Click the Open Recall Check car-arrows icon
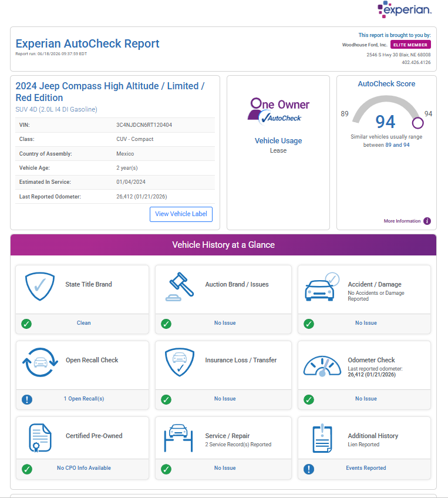The image size is (448, 498). pos(40,362)
